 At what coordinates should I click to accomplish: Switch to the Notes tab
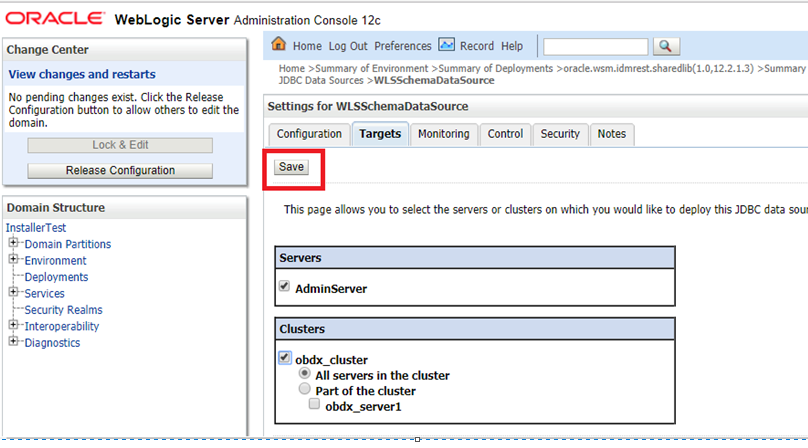pyautogui.click(x=612, y=134)
